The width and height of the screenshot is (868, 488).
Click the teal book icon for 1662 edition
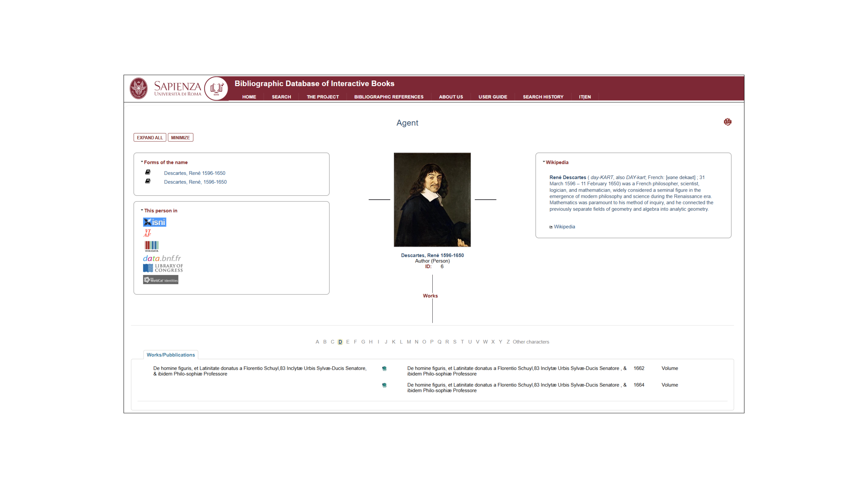pyautogui.click(x=384, y=368)
